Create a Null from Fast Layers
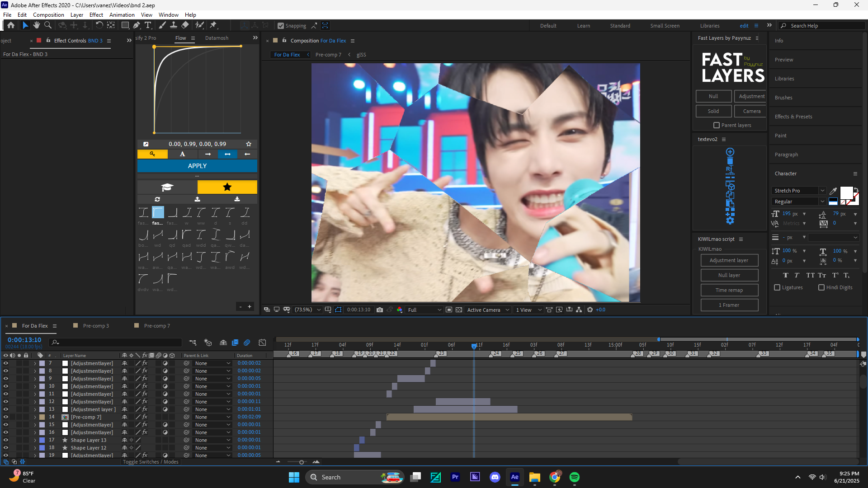The image size is (868, 488). click(713, 96)
